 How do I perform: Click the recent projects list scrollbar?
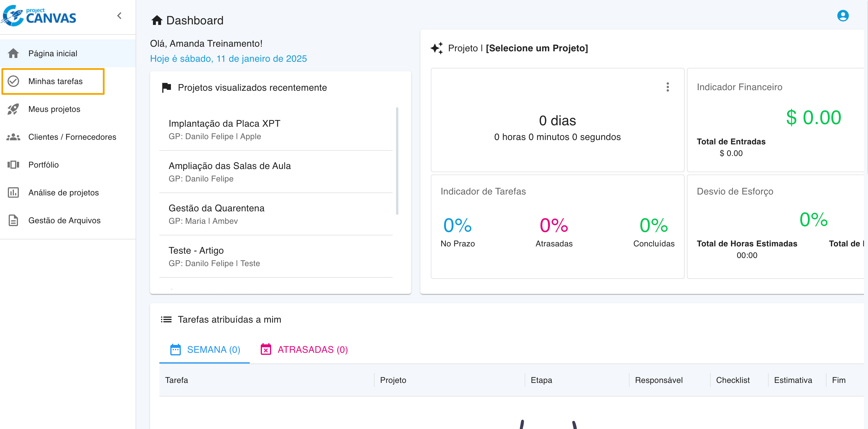[397, 161]
